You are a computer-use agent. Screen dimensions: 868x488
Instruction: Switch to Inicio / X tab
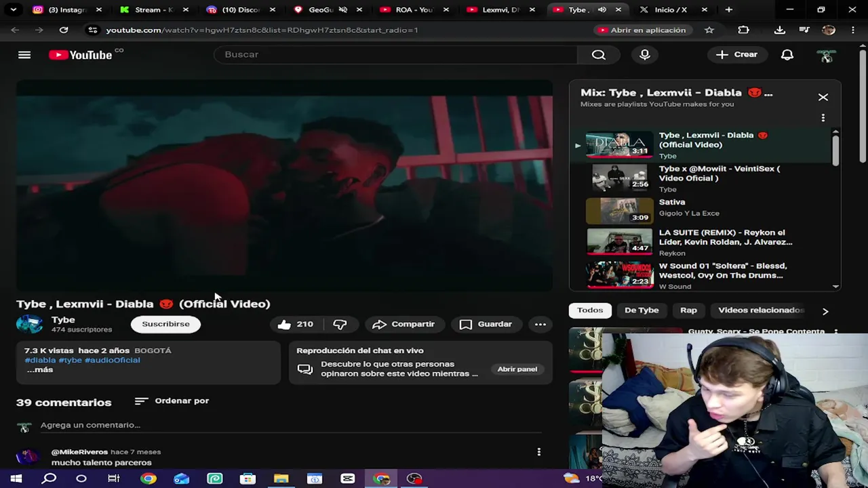point(672,9)
